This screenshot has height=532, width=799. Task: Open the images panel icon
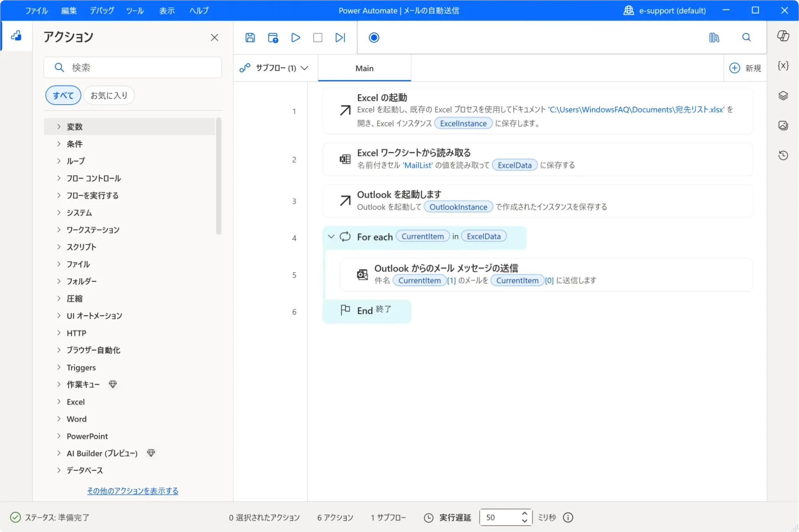pos(783,125)
